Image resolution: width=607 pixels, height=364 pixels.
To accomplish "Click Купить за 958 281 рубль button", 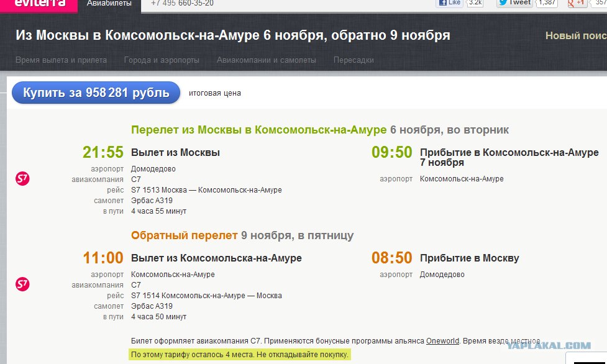I will click(96, 93).
